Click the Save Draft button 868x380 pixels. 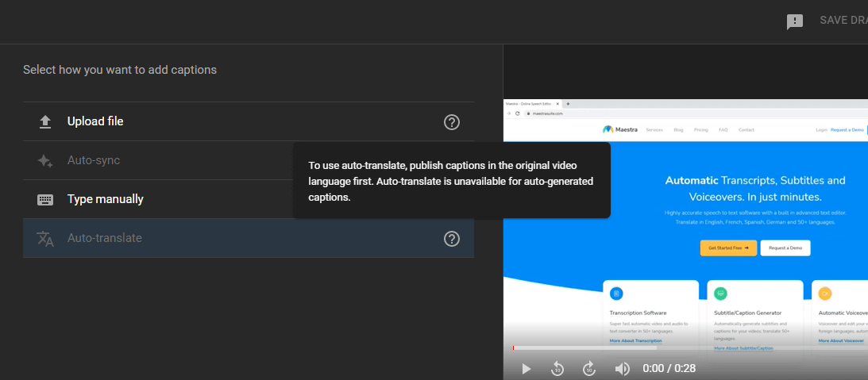click(843, 21)
